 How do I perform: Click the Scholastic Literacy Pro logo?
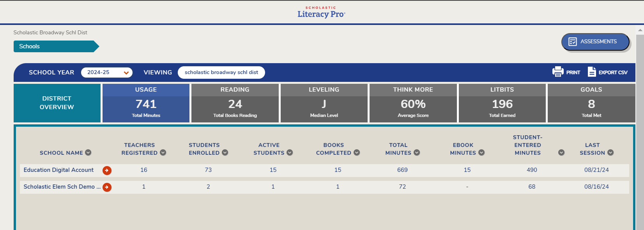pos(321,12)
